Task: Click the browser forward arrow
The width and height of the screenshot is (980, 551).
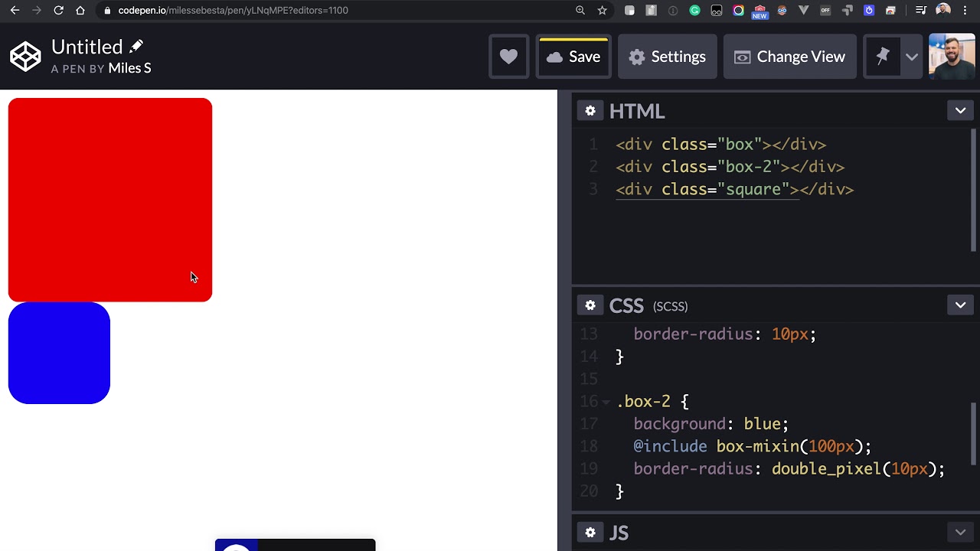Action: pyautogui.click(x=36, y=11)
